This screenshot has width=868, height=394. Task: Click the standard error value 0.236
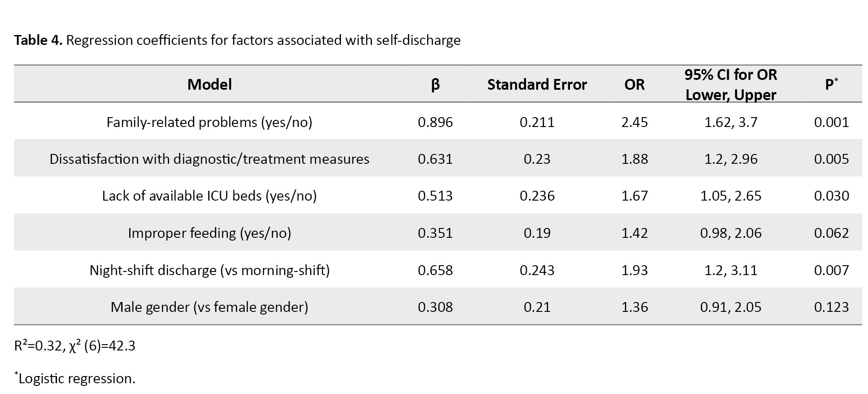(x=537, y=196)
